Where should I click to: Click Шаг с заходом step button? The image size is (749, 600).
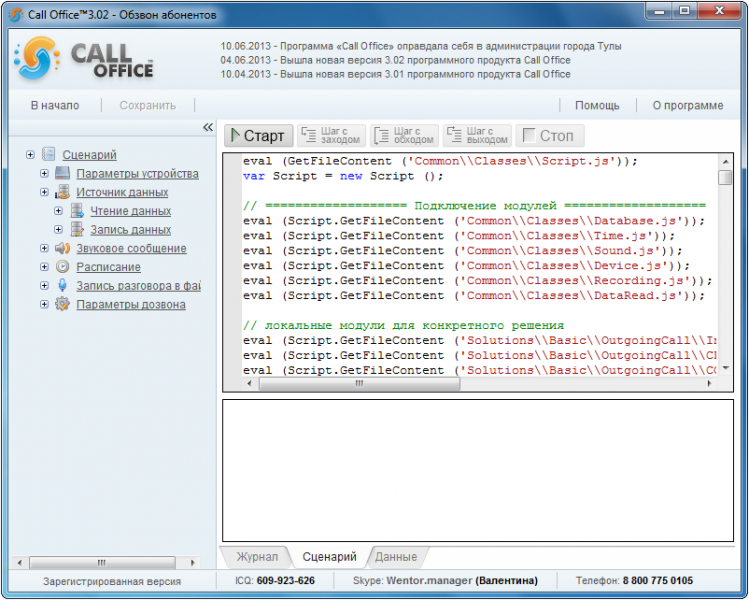331,136
